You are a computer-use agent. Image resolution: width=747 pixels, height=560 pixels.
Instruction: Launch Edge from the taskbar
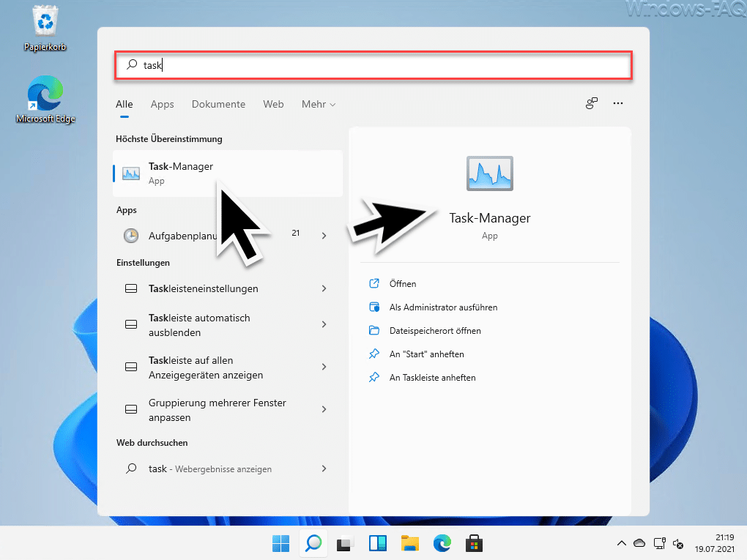(442, 543)
